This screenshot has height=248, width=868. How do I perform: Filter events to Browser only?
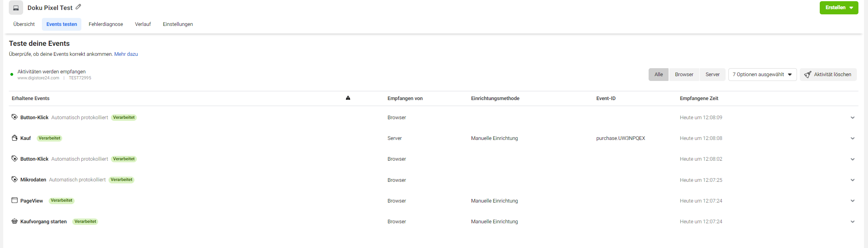click(x=684, y=75)
